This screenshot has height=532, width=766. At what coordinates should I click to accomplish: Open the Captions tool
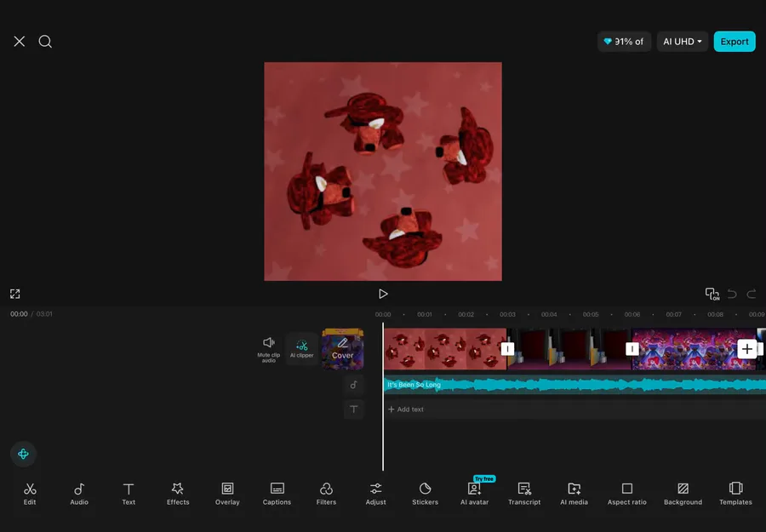[x=277, y=494]
